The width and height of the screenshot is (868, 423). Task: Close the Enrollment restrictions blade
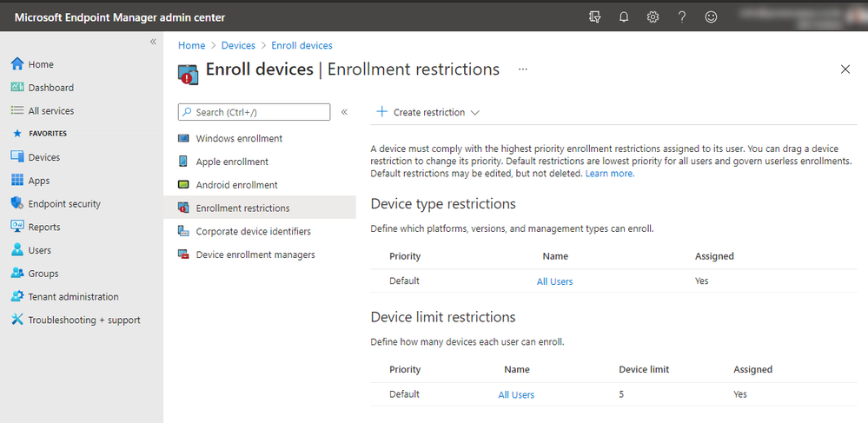point(845,69)
